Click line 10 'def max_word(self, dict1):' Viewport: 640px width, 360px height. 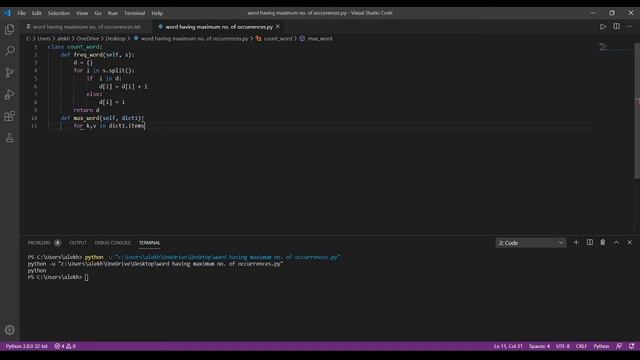pyautogui.click(x=102, y=118)
